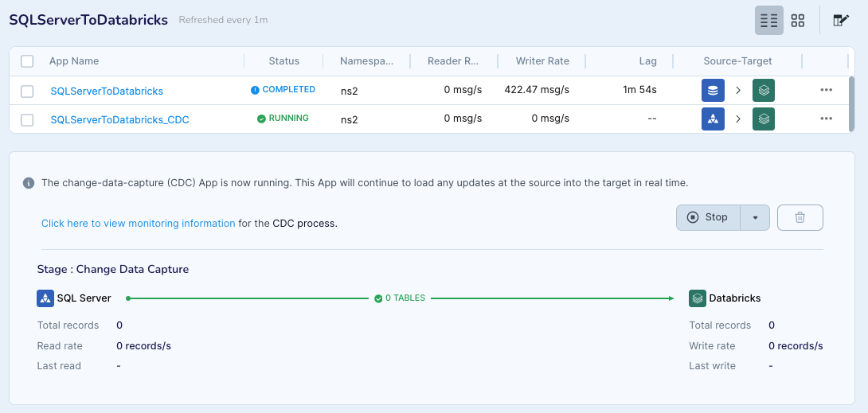
Task: Sort by Status column header
Action: [283, 61]
